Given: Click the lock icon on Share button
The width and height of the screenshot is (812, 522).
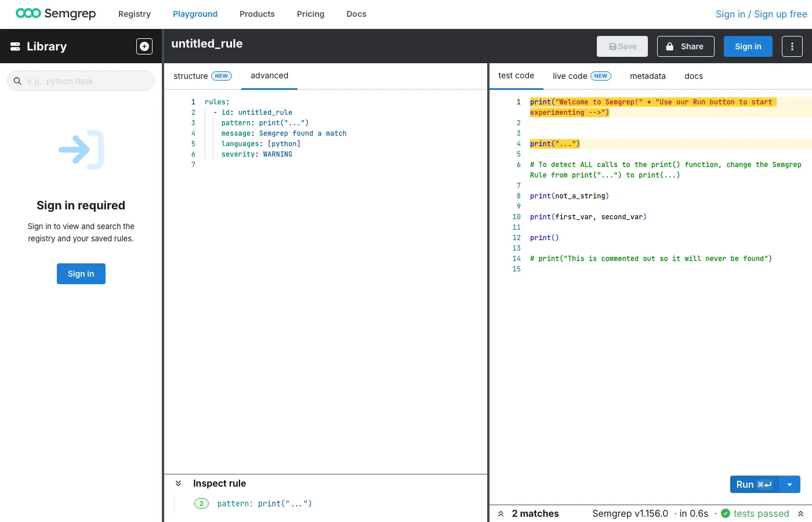Looking at the screenshot, I should [670, 46].
